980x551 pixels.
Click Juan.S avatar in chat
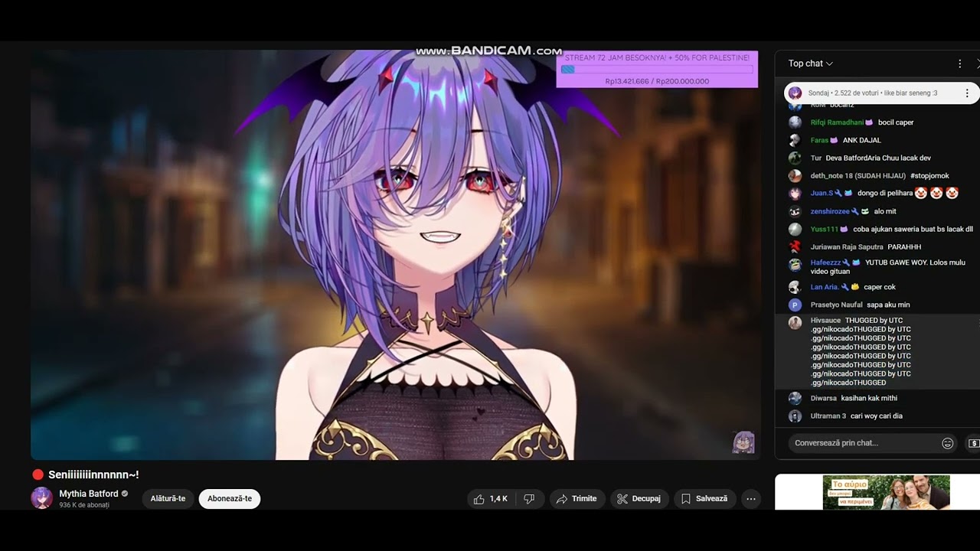click(x=795, y=194)
